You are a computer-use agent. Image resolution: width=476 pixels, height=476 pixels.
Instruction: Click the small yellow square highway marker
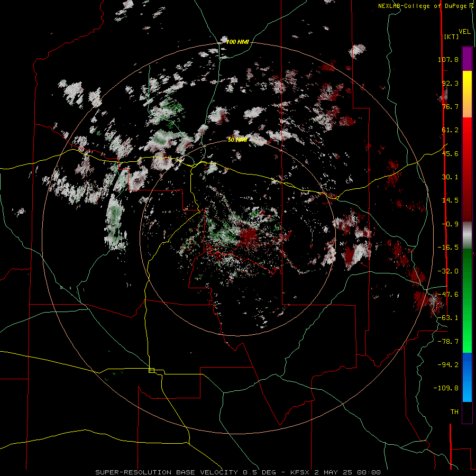coord(151,370)
